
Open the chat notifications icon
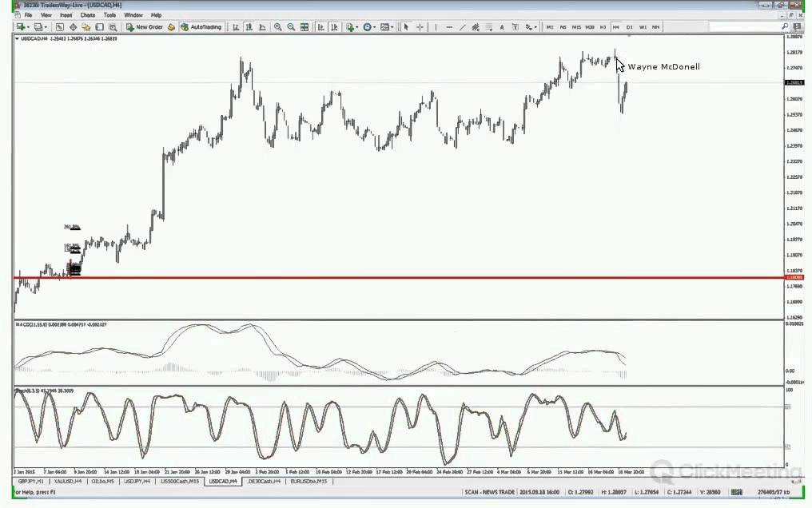pyautogui.click(x=798, y=26)
